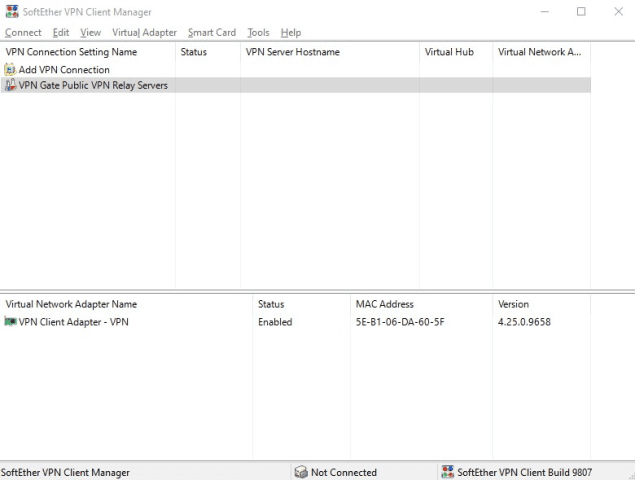Screen dimensions: 635x480
Task: Open the Help menu
Action: click(x=290, y=32)
